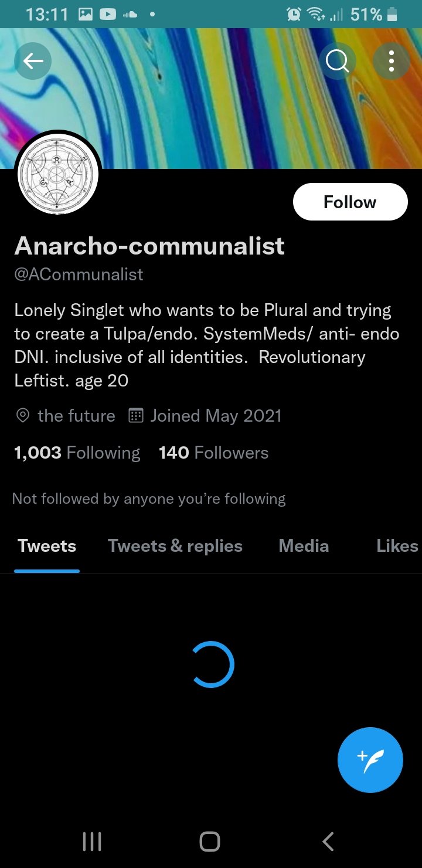This screenshot has height=868, width=422.
Task: Tap the back arrow icon
Action: click(33, 60)
